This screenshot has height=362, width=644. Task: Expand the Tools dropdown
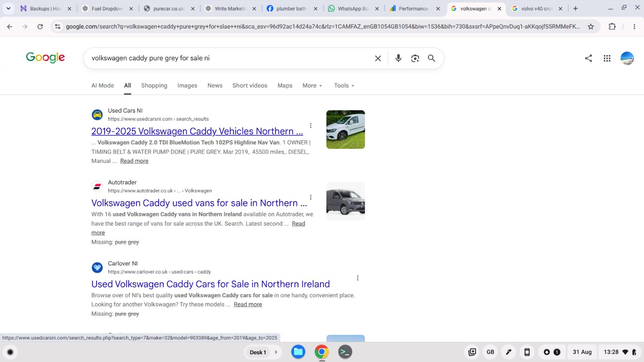(344, 86)
